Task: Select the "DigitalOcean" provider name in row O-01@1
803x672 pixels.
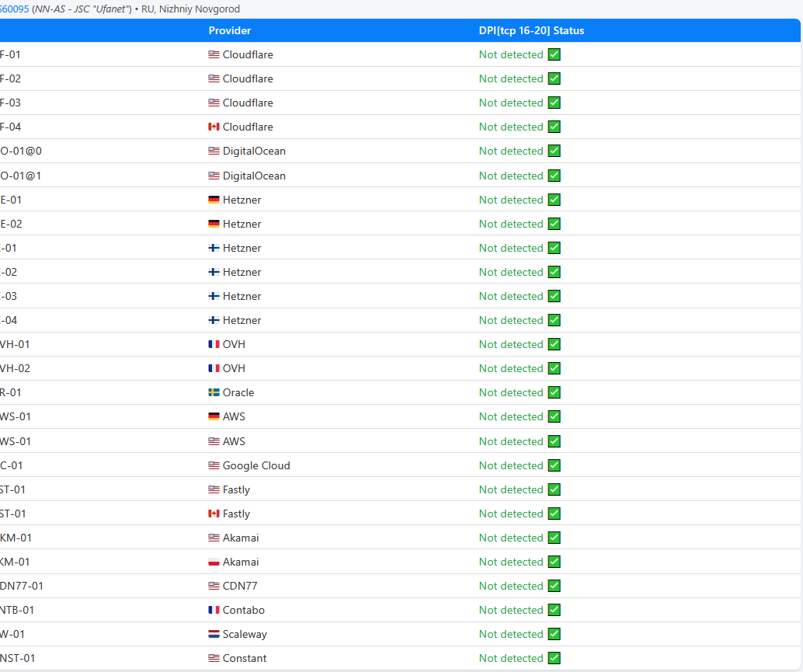Action: point(254,176)
